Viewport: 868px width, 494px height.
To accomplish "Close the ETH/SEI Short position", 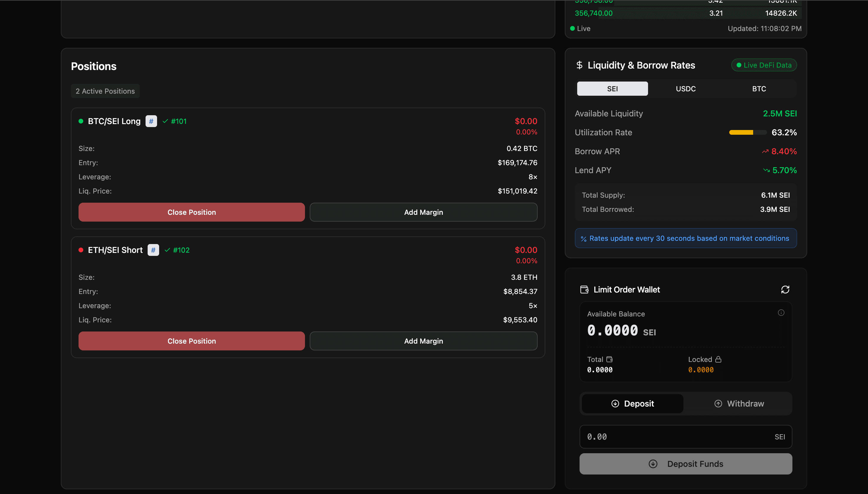I will click(192, 341).
